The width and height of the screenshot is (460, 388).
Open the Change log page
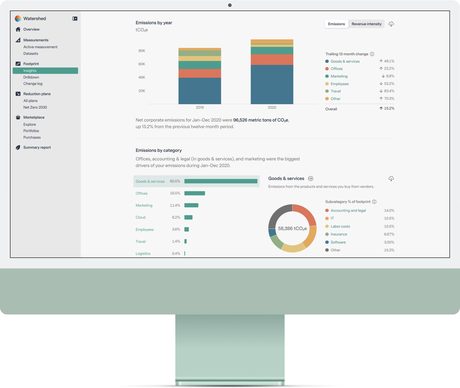tap(33, 84)
